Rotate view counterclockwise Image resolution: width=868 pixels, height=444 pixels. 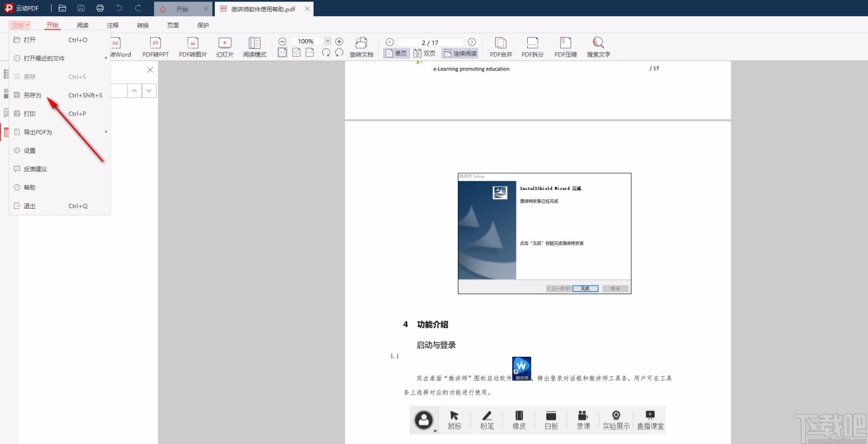tap(339, 53)
